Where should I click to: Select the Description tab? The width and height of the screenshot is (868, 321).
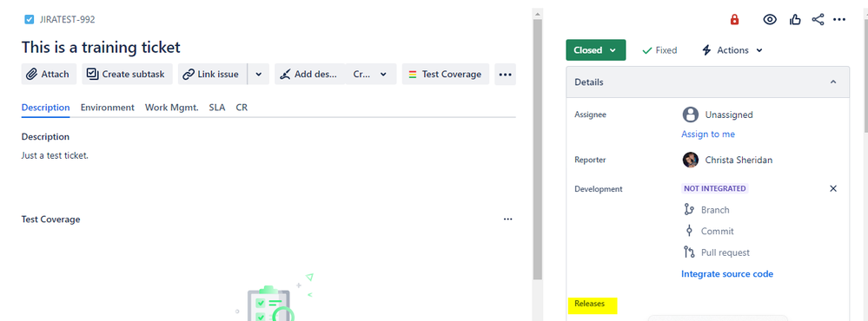[45, 108]
